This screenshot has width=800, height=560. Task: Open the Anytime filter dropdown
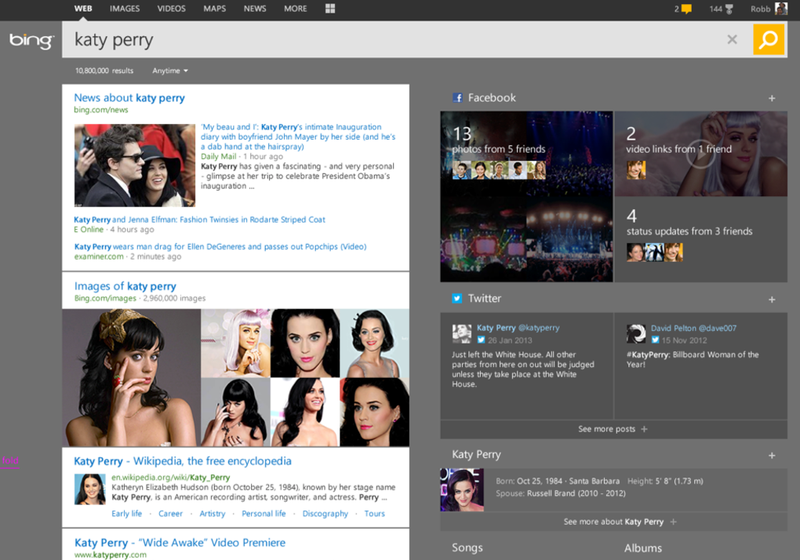click(x=170, y=71)
